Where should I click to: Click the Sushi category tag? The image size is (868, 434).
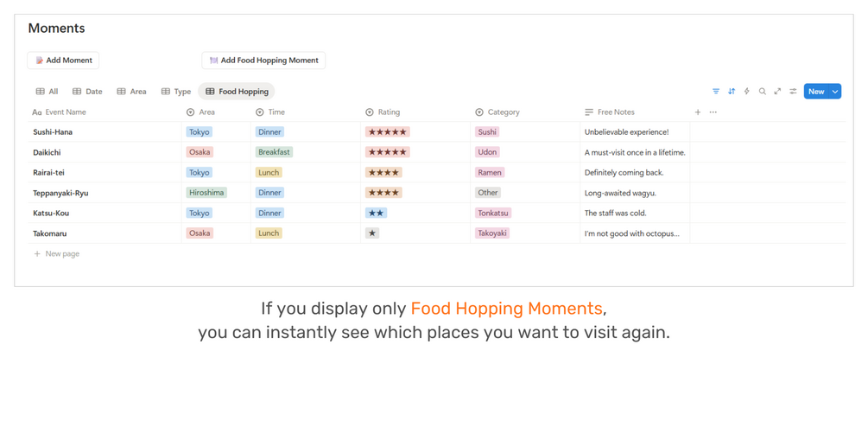487,132
